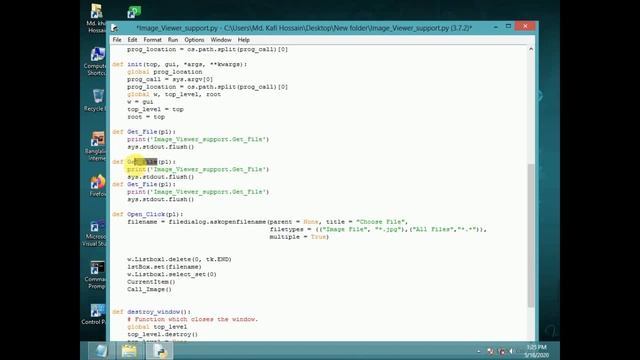This screenshot has height=360, width=640.
Task: Select the Microsoft Visual Studio desktop shortcut
Action: click(x=96, y=233)
